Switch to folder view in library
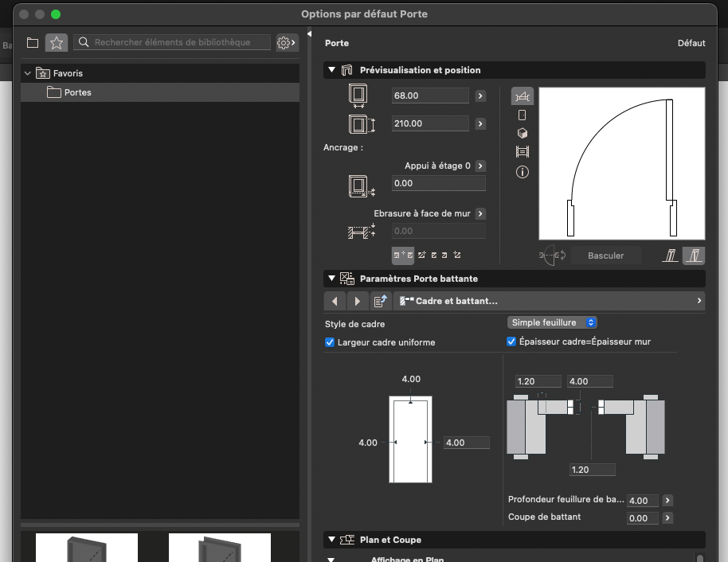Image resolution: width=728 pixels, height=562 pixels. click(x=33, y=43)
